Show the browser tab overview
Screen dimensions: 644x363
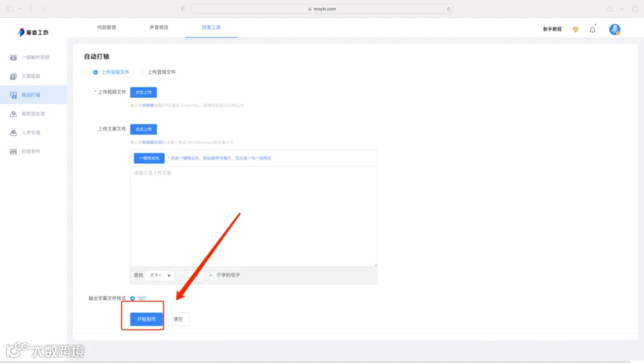coord(635,9)
